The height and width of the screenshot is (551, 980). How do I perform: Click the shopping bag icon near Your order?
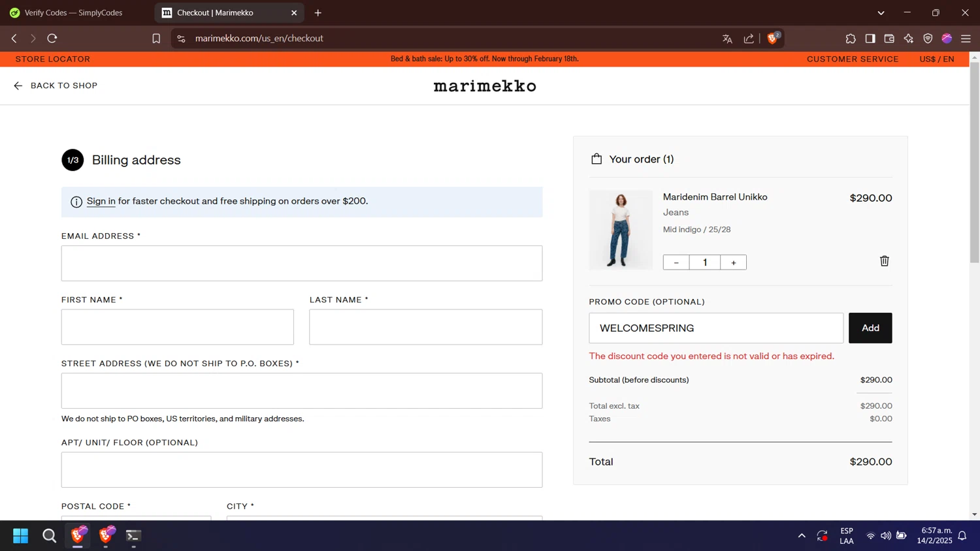[x=596, y=159]
